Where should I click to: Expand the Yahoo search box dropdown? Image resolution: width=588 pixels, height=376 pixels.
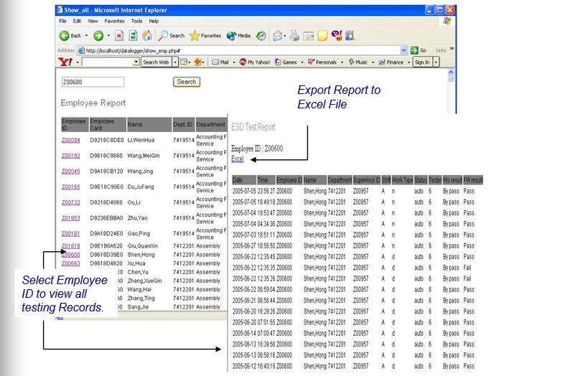click(x=136, y=62)
